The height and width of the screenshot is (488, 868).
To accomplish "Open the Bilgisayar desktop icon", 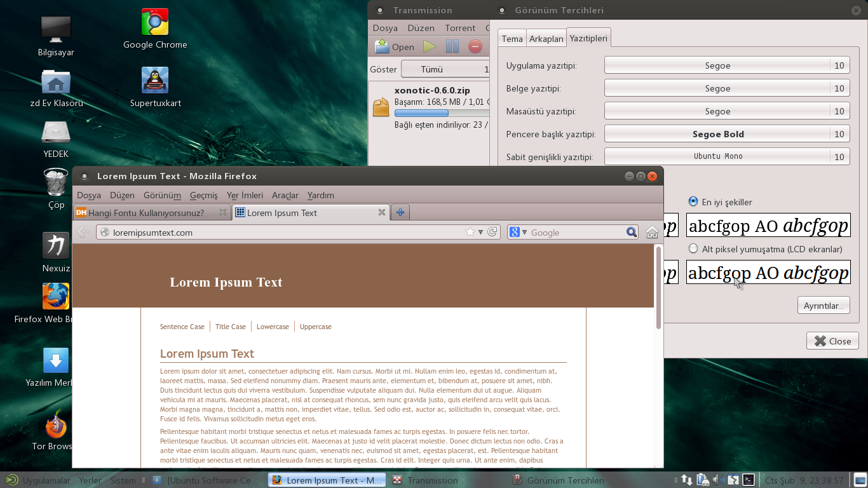I will [56, 29].
